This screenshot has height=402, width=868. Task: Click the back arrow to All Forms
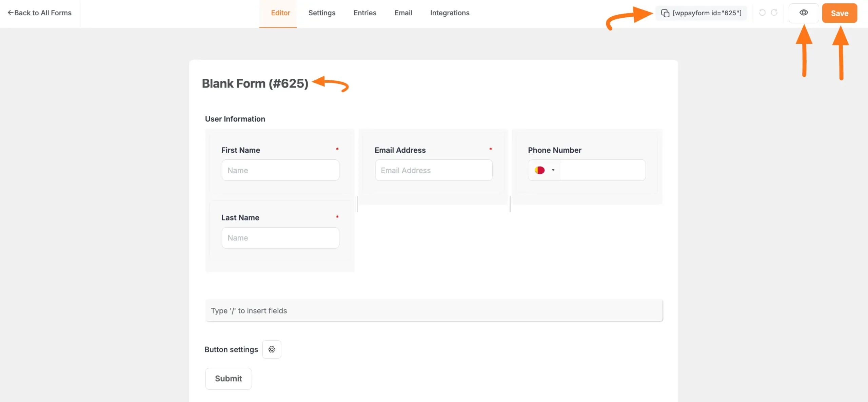point(11,13)
